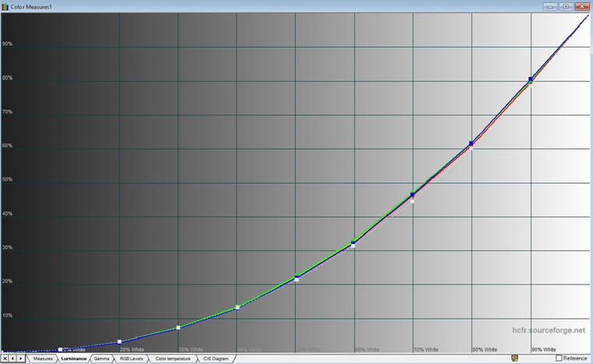Viewport: 593px width, 364px height.
Task: Switch to the Gamma tab
Action: pos(101,359)
